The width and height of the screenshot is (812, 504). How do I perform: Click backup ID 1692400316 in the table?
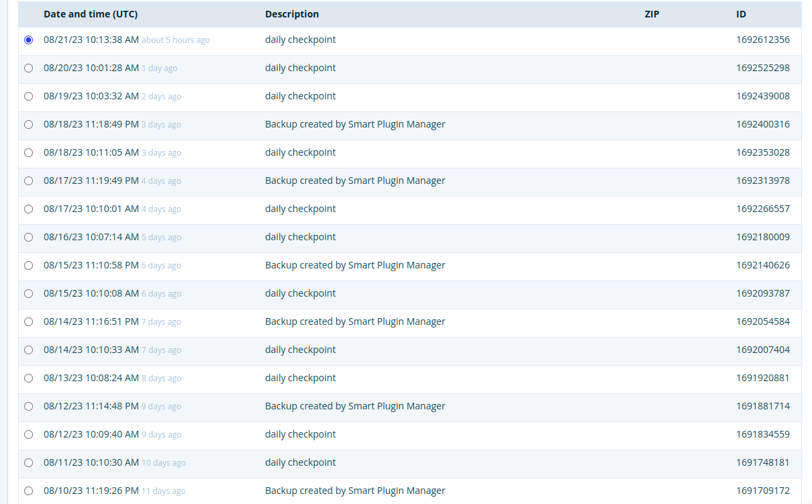[x=762, y=124]
